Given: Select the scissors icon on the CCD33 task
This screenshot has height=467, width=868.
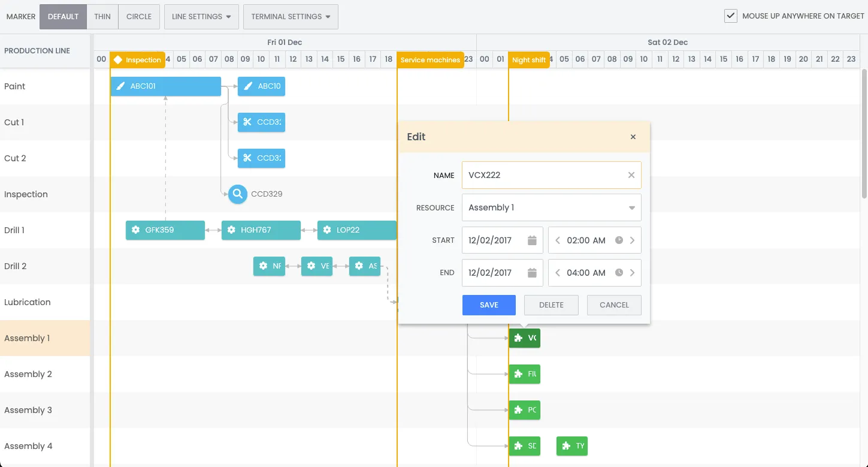Looking at the screenshot, I should [x=247, y=122].
